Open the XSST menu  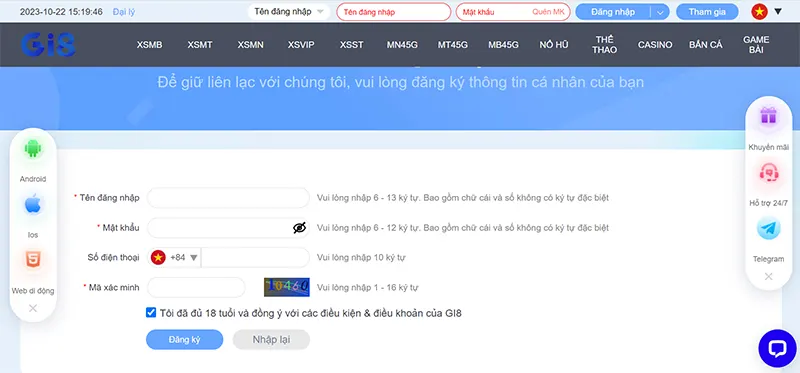(x=352, y=45)
